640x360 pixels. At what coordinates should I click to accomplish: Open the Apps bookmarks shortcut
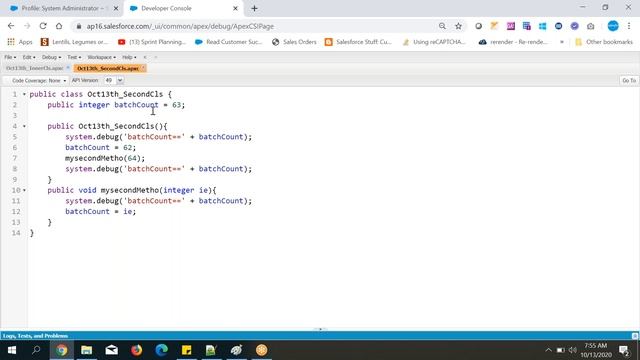(20, 42)
